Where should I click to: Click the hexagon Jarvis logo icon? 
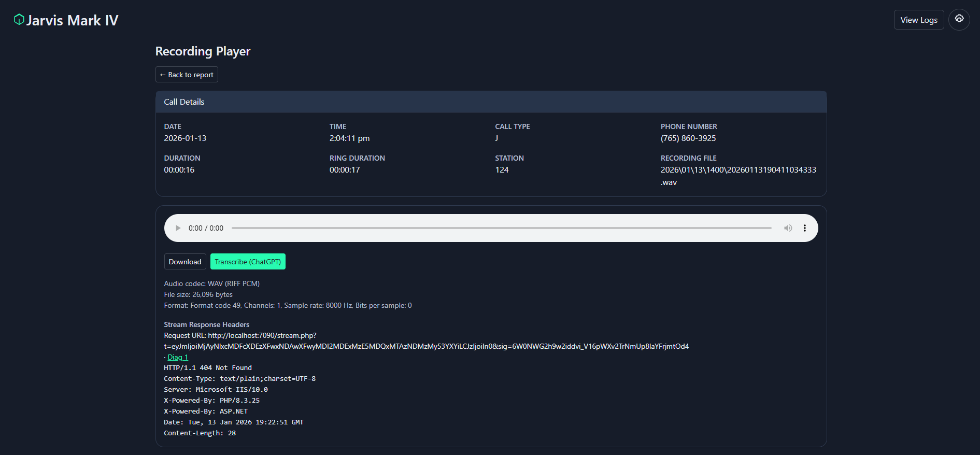click(x=19, y=20)
